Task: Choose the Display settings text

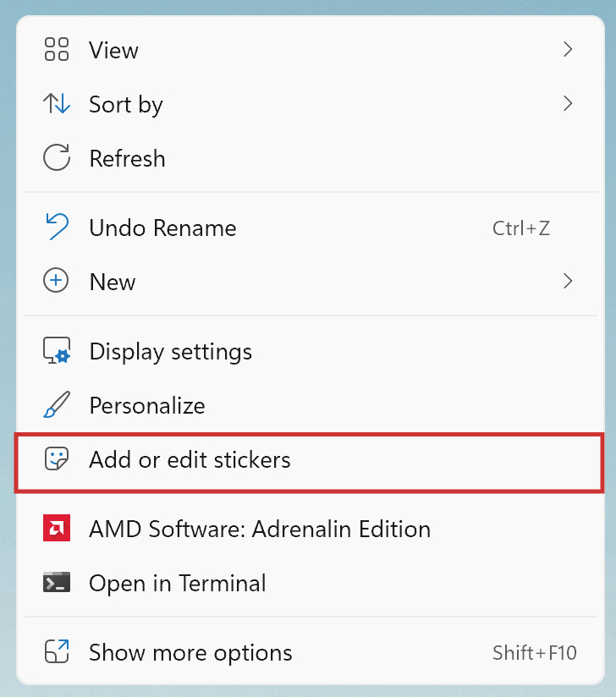Action: 171,352
